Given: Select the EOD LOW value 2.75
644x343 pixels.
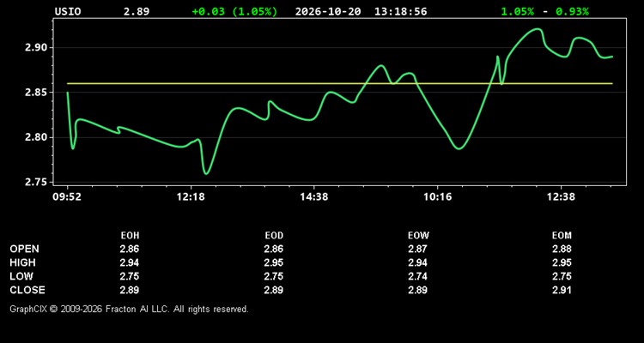Looking at the screenshot, I should (x=274, y=276).
